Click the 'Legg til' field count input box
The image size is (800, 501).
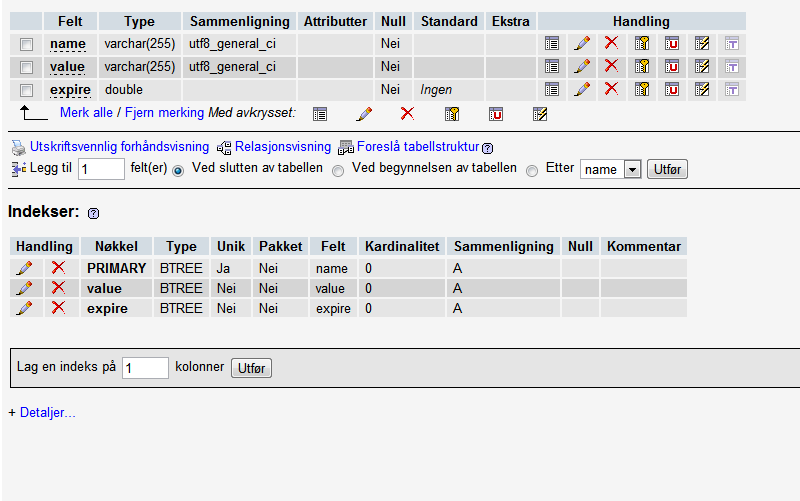point(101,169)
